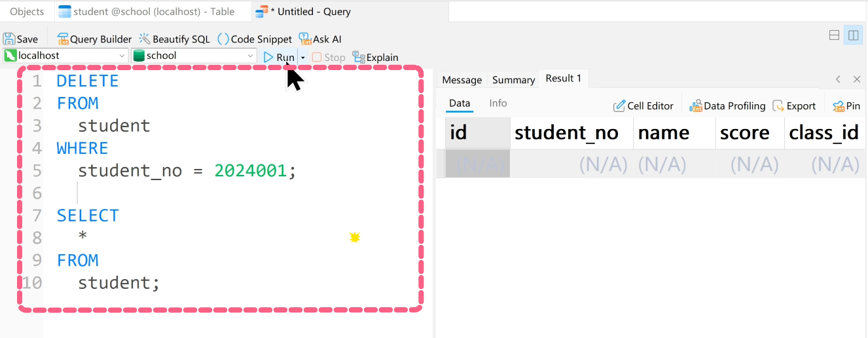Open the Run button dropdown arrow
The height and width of the screenshot is (338, 868).
tap(302, 58)
